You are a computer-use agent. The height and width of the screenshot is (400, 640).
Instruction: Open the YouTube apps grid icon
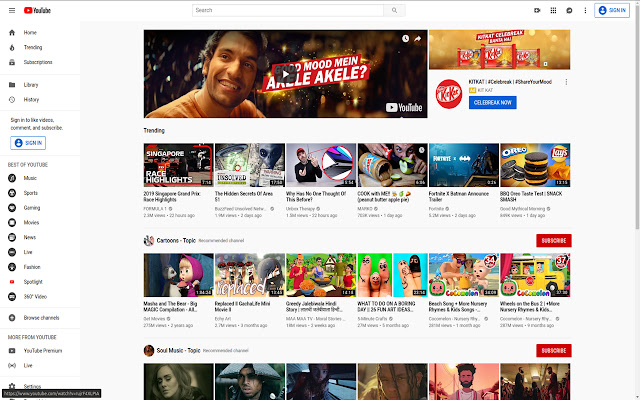[553, 10]
